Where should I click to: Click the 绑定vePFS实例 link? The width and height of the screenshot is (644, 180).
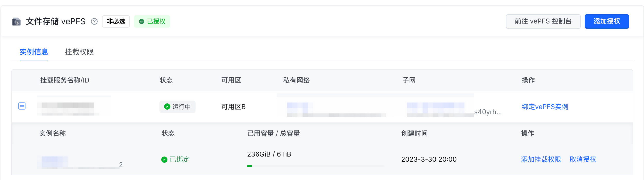point(545,107)
